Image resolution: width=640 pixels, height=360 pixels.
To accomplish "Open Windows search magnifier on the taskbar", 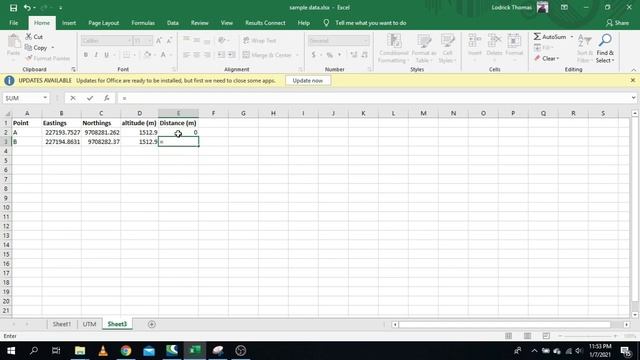I will 34,351.
